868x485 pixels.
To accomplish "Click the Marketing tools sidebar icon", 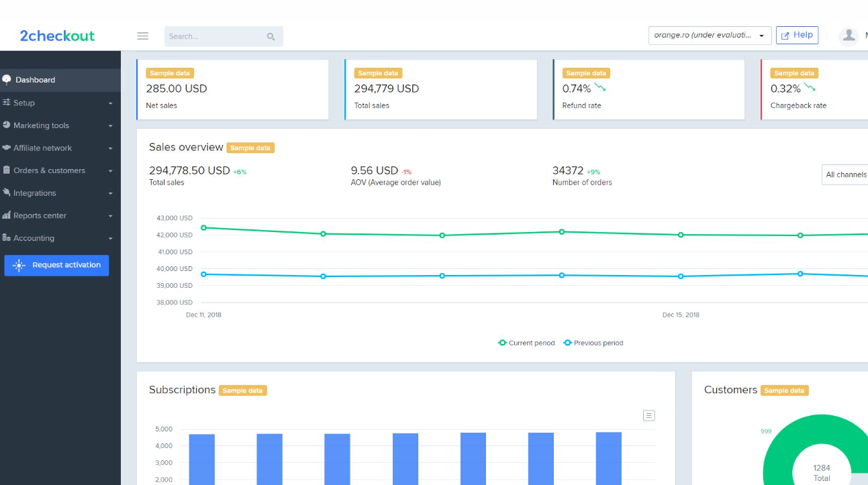I will click(7, 125).
